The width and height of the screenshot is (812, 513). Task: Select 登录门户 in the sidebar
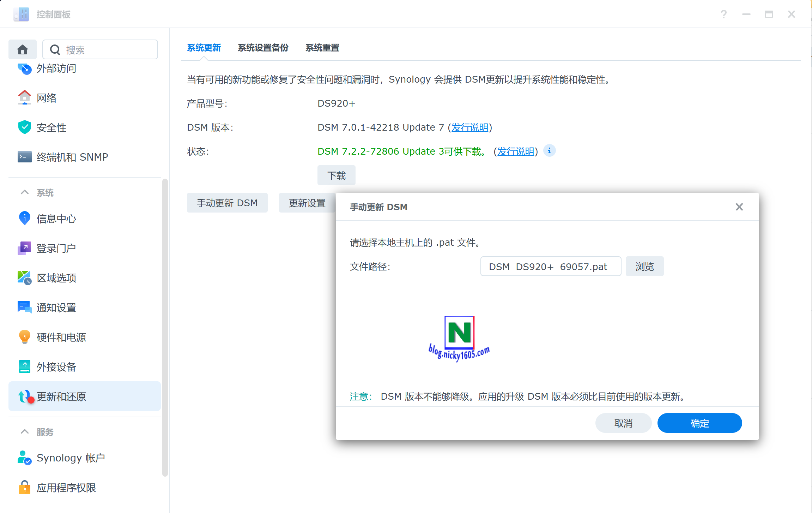point(56,248)
